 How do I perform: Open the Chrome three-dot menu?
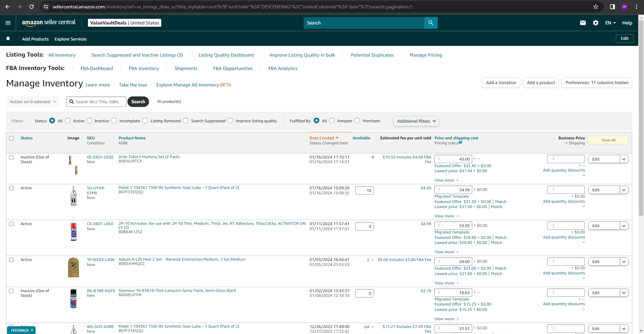click(637, 7)
